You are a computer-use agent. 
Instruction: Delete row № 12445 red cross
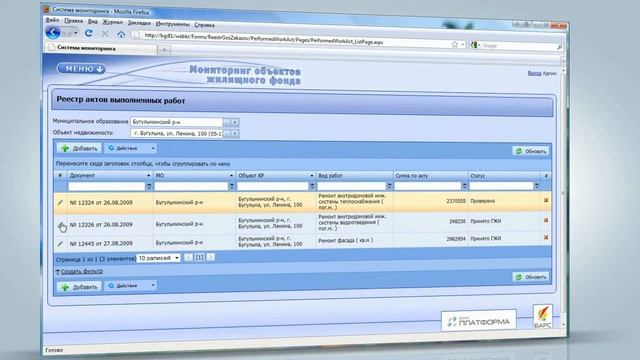coord(546,238)
